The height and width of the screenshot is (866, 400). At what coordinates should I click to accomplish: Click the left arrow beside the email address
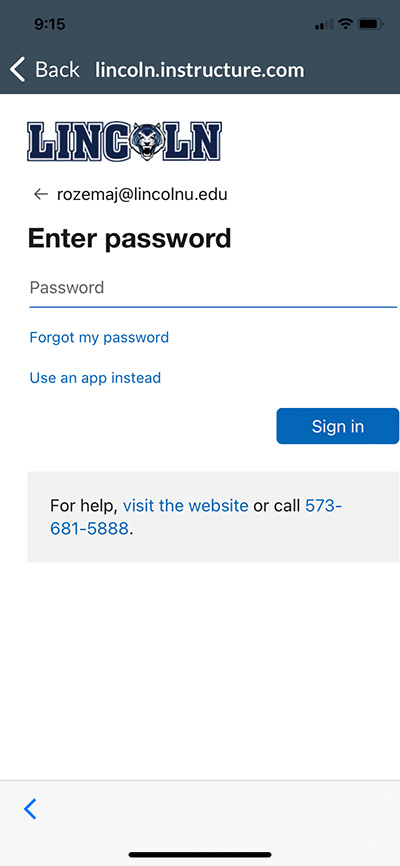click(x=41, y=194)
